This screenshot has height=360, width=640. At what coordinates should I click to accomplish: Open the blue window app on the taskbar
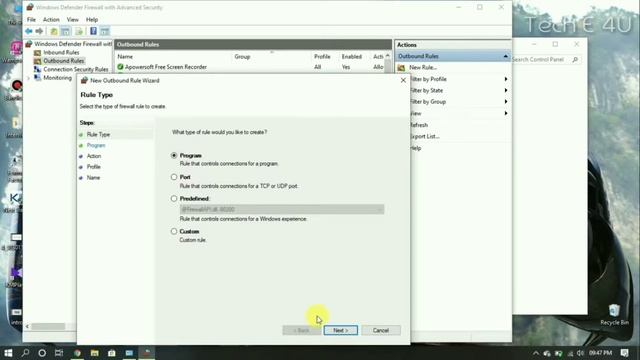pyautogui.click(x=129, y=353)
